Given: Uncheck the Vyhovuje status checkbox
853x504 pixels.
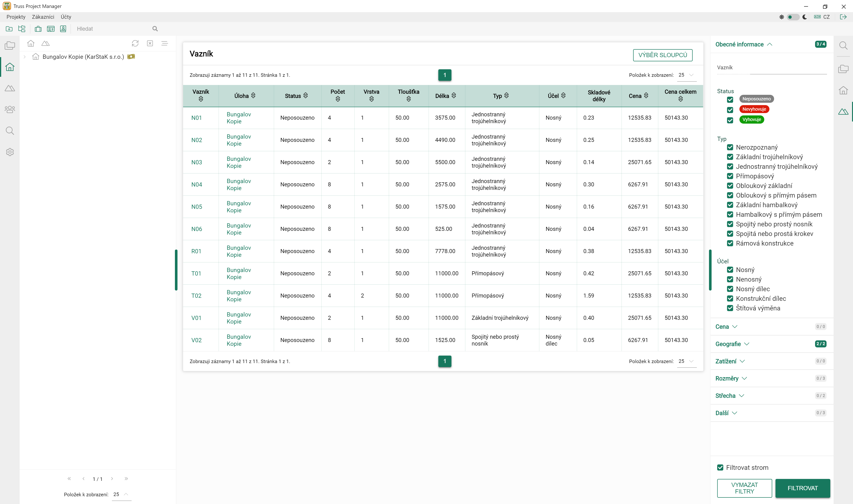Looking at the screenshot, I should pyautogui.click(x=730, y=120).
